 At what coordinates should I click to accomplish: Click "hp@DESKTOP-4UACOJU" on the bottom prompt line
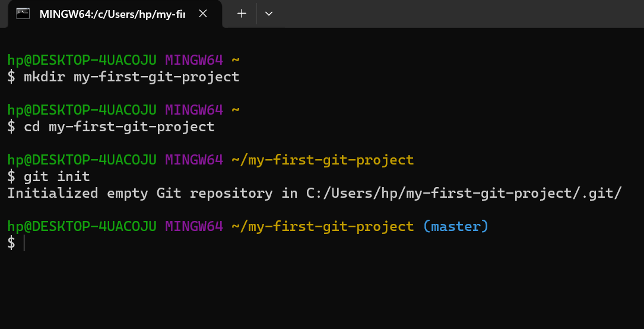[82, 226]
